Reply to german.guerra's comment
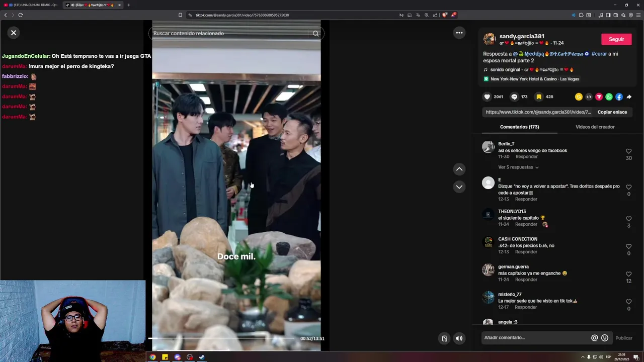Image resolution: width=644 pixels, height=362 pixels. 526,280
